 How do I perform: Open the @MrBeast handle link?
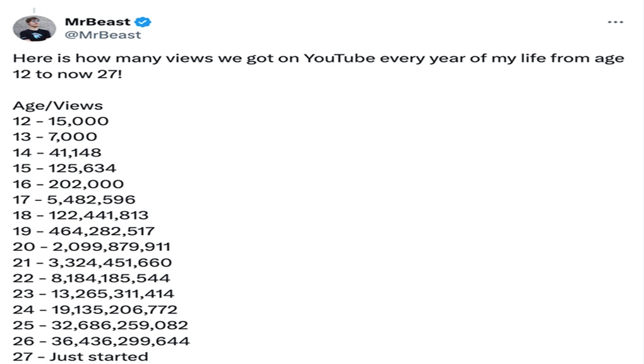(103, 35)
